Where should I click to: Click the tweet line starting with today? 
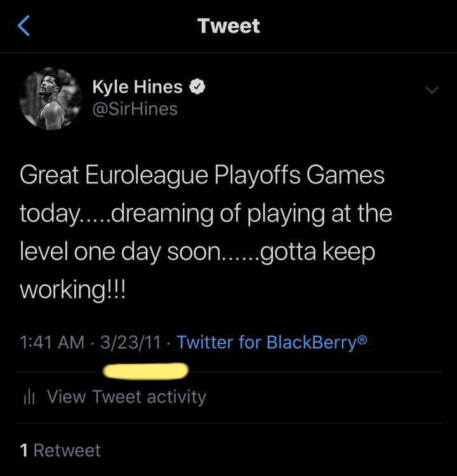206,214
